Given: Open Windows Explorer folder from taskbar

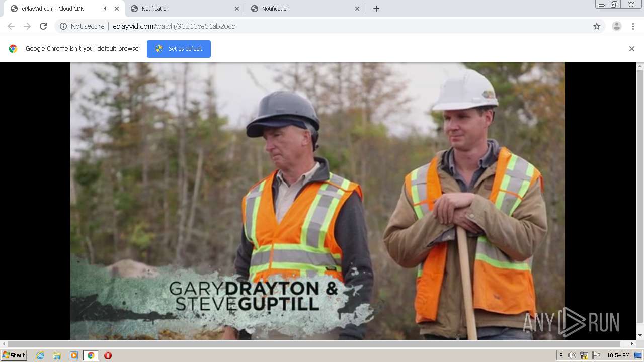Looking at the screenshot, I should pyautogui.click(x=57, y=355).
